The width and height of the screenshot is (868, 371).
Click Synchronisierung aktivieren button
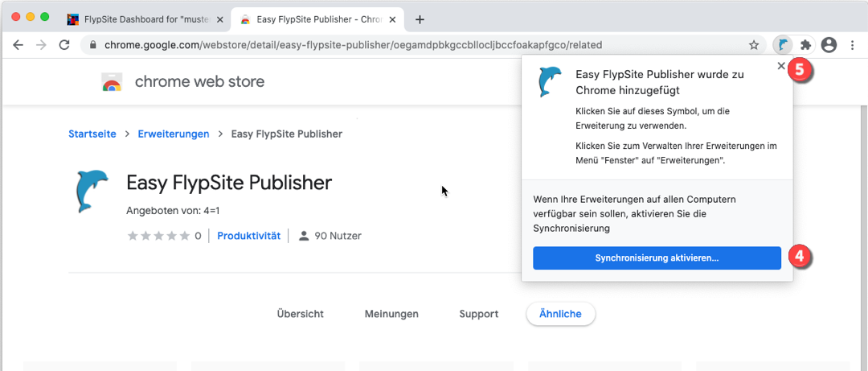point(657,258)
